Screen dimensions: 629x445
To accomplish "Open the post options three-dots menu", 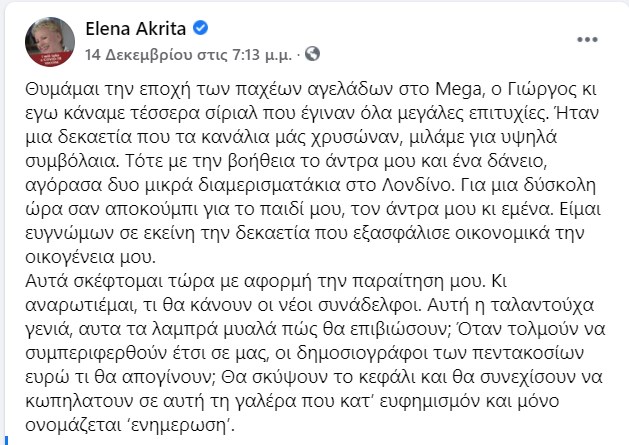I will click(588, 40).
